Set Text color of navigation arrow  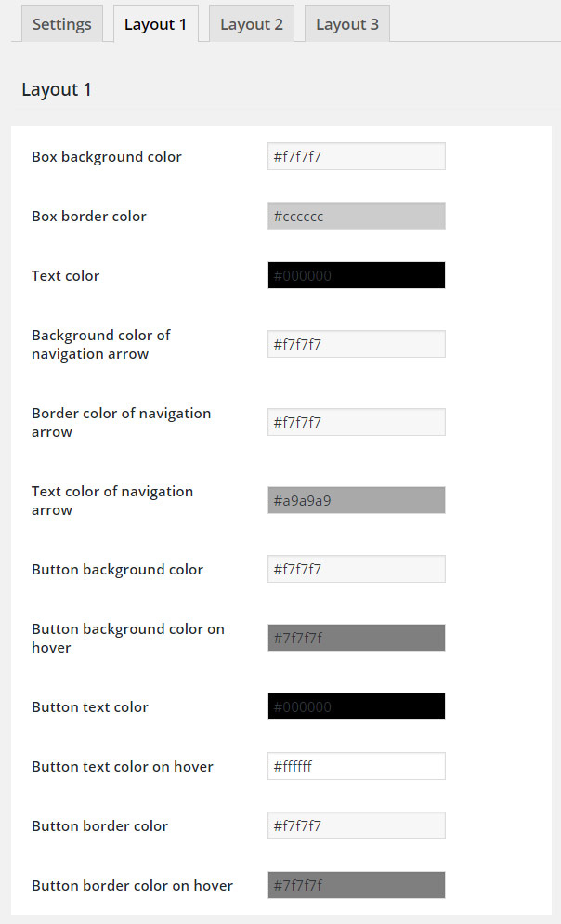coord(357,500)
